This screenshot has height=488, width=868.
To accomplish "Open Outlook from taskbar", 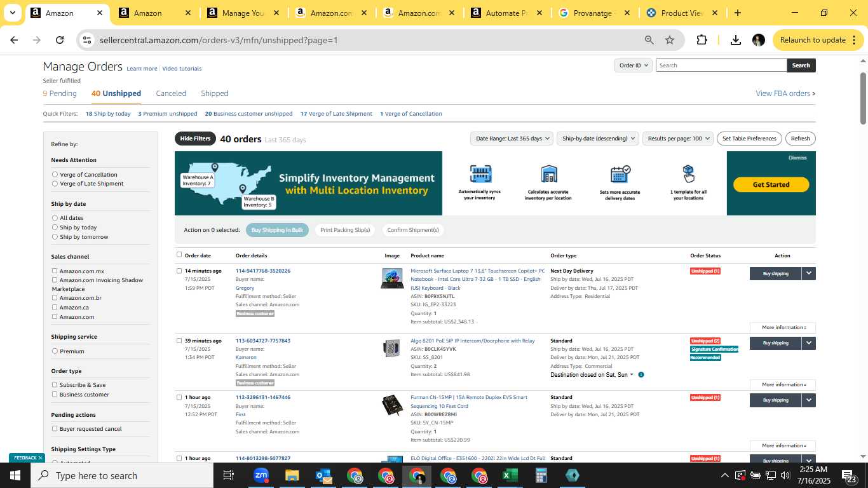I will [x=323, y=475].
